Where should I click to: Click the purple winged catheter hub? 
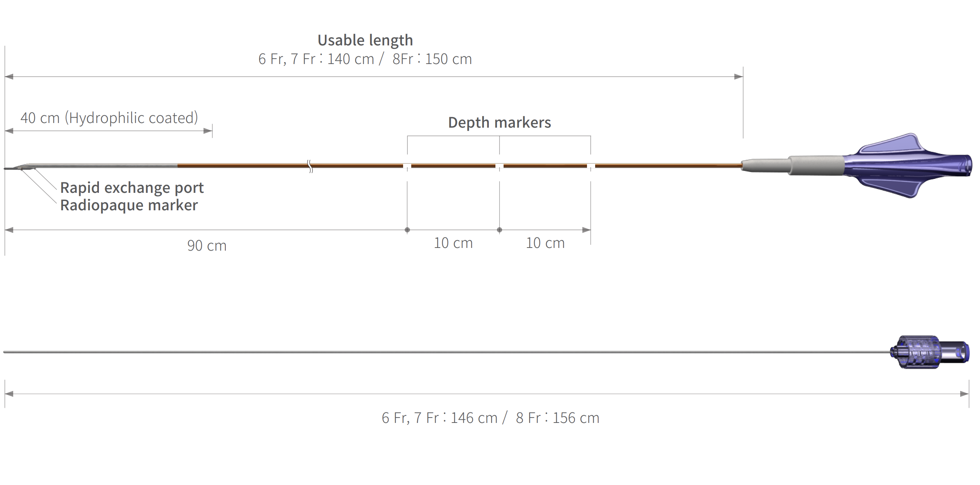click(x=908, y=166)
